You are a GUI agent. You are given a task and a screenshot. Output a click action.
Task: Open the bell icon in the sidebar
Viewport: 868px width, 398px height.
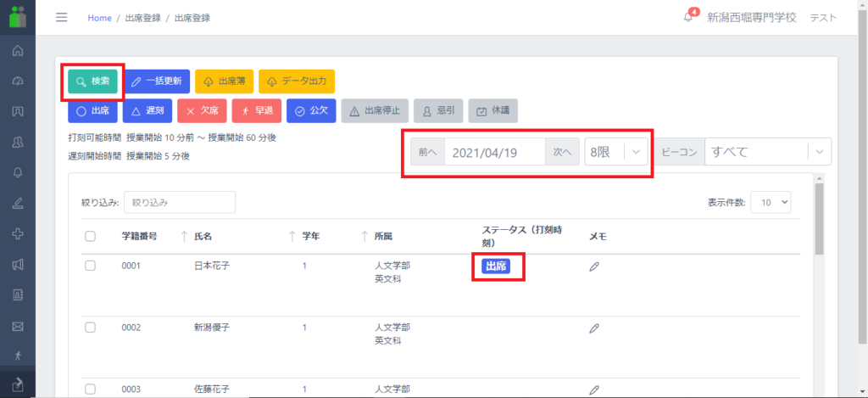pos(18,172)
